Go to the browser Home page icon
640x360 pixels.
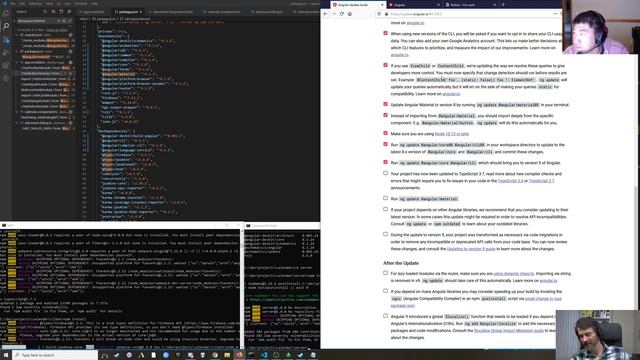tap(350, 14)
